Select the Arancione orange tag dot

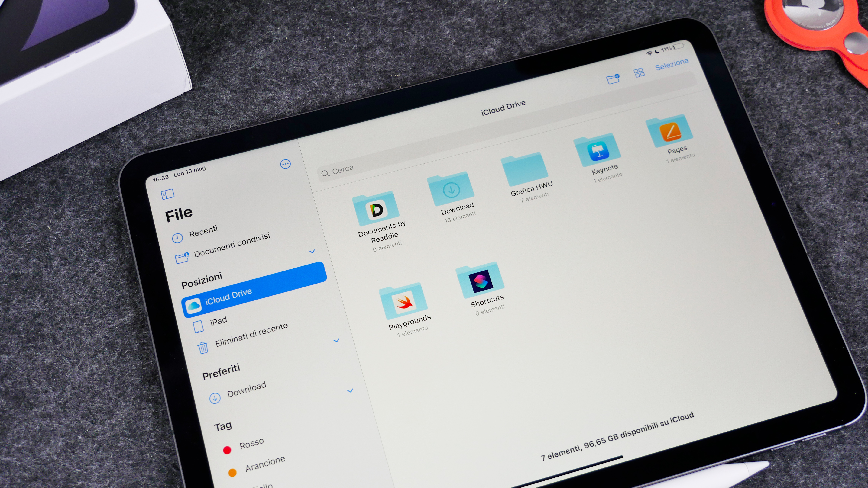[232, 473]
